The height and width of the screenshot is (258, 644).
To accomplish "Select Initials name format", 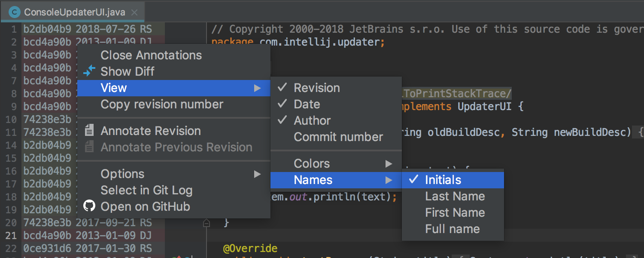I will pyautogui.click(x=453, y=180).
